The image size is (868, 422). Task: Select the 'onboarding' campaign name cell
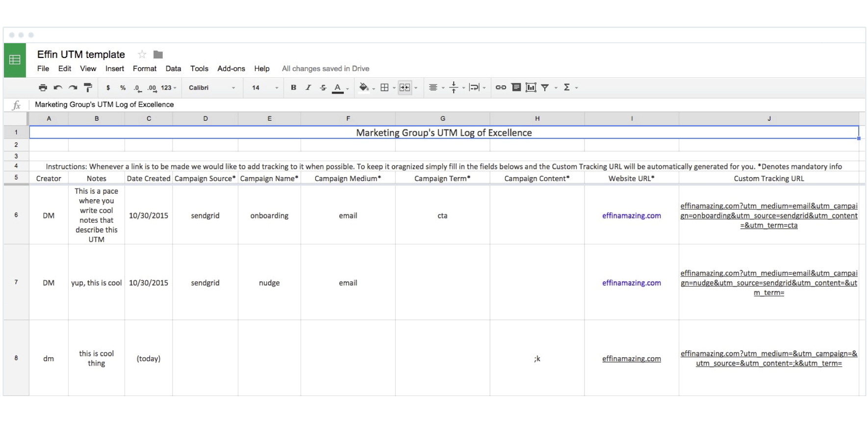tap(269, 215)
